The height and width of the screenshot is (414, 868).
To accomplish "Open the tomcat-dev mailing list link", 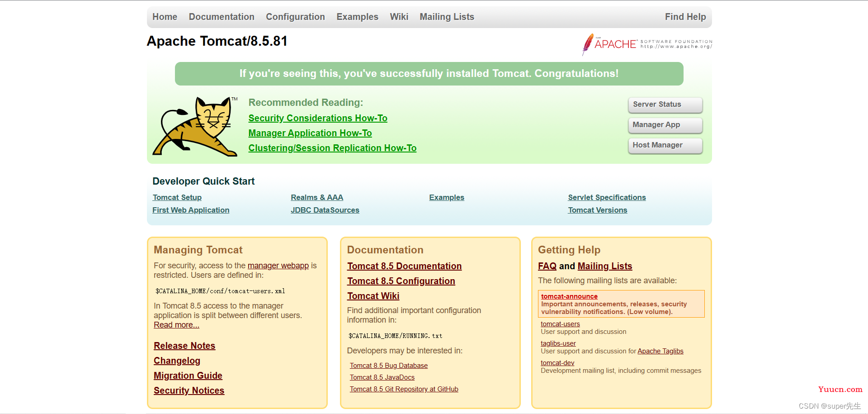I will point(557,363).
